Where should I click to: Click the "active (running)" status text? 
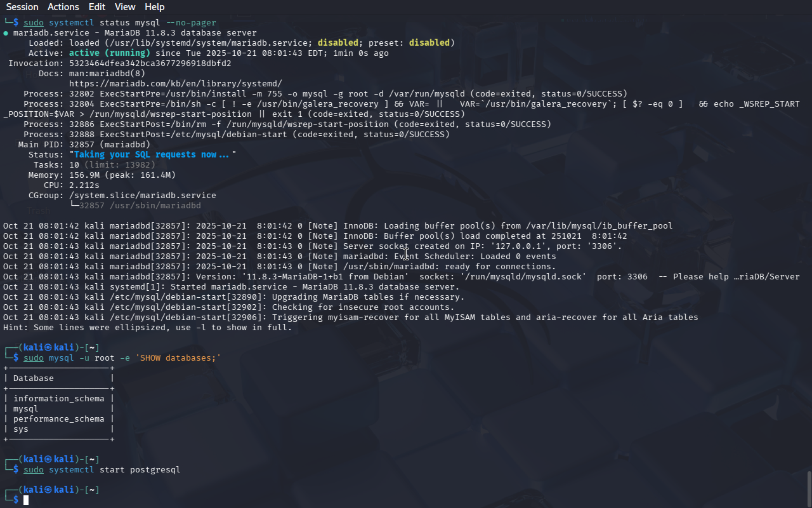(109, 53)
